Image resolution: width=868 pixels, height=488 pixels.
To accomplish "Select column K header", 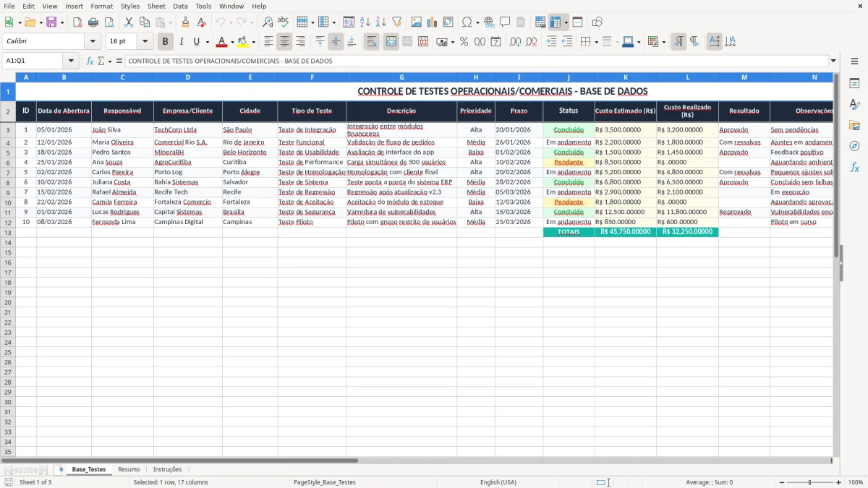I will point(626,77).
